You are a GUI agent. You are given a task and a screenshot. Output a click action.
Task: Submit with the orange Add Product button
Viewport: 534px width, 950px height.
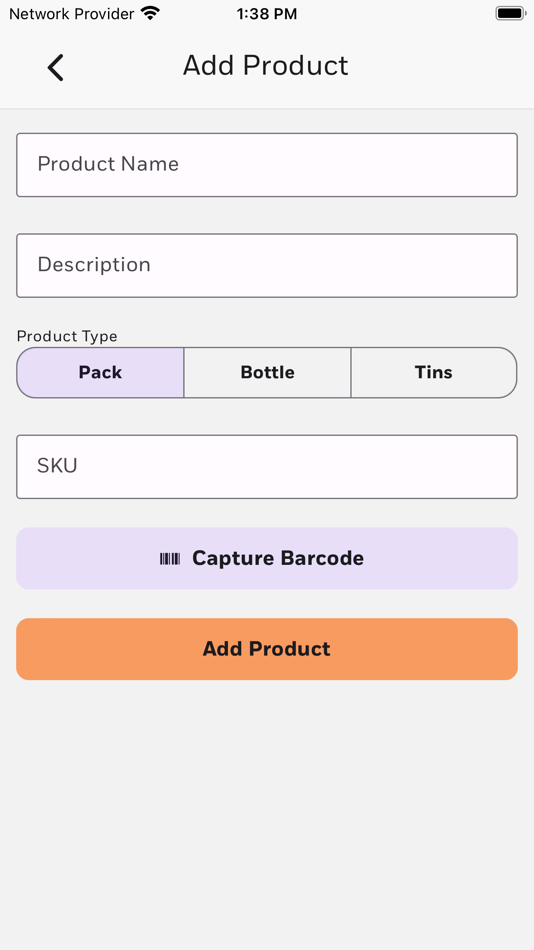coord(267,649)
